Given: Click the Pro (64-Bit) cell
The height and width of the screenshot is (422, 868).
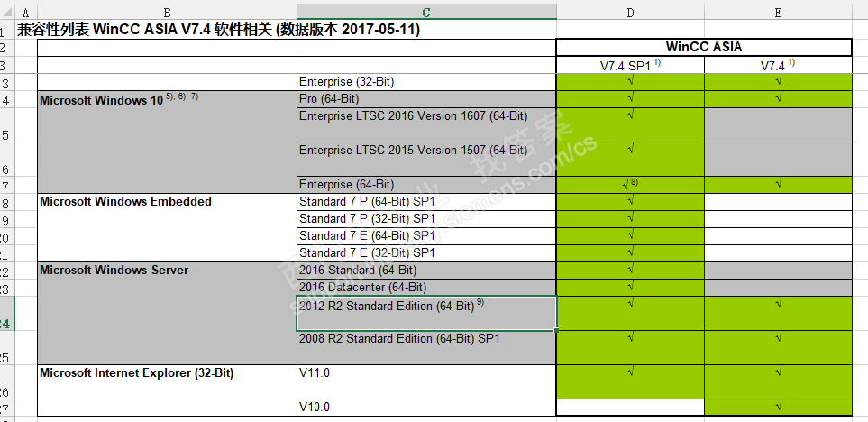Looking at the screenshot, I should (x=426, y=99).
